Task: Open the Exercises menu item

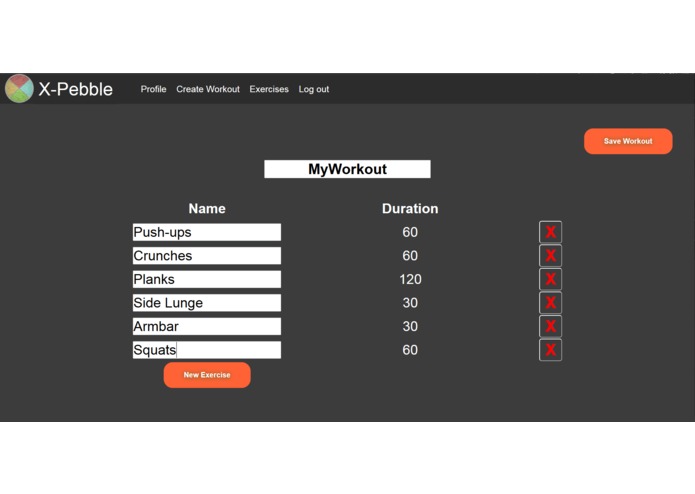Action: 269,89
